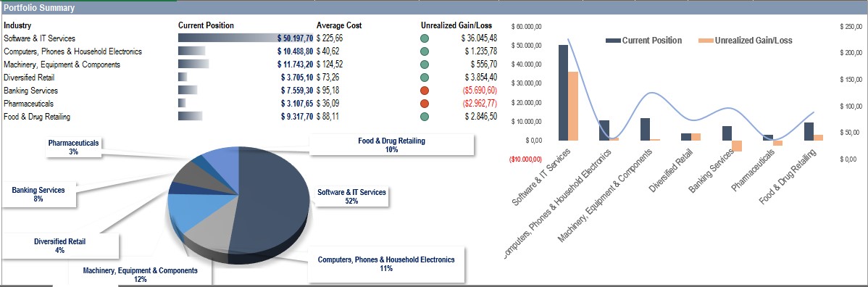Click the Software & IT Services 52% pie label
This screenshot has width=868, height=287.
[351, 196]
